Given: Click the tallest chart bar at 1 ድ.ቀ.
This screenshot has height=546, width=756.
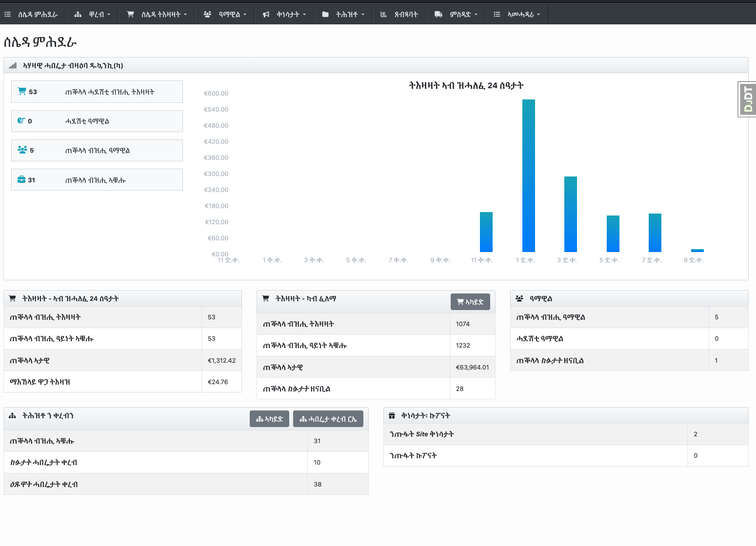Looking at the screenshot, I should [x=528, y=175].
